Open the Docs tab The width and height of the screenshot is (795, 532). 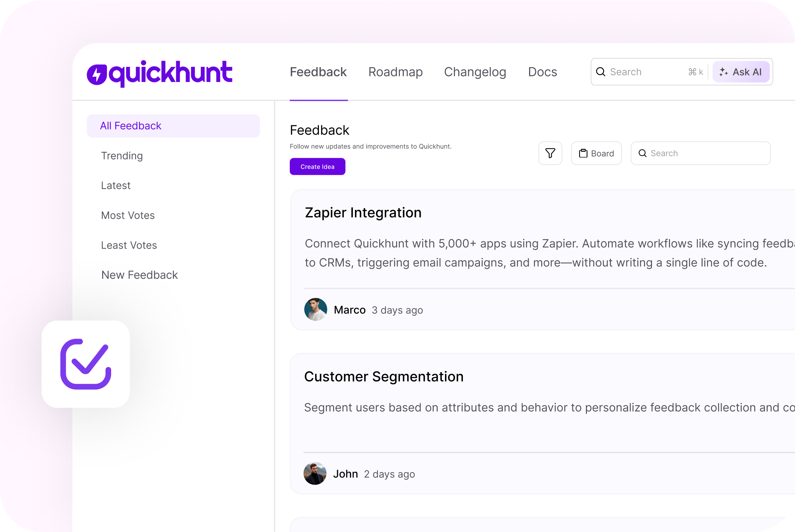pyautogui.click(x=543, y=72)
